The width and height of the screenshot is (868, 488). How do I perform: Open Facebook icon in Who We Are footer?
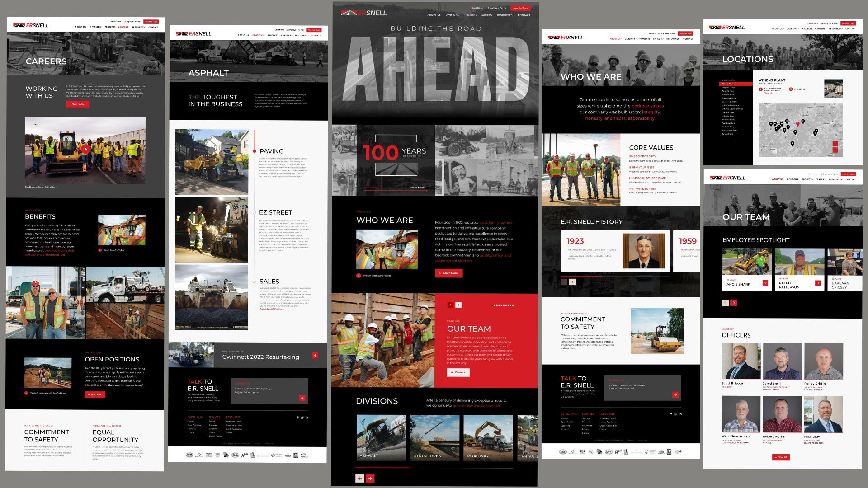(671, 414)
